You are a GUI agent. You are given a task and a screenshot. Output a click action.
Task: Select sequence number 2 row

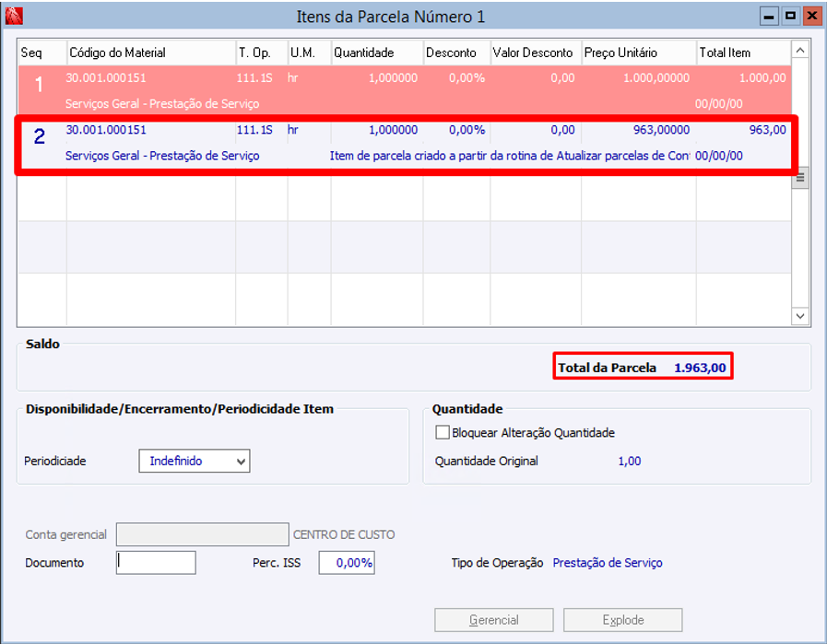click(405, 143)
